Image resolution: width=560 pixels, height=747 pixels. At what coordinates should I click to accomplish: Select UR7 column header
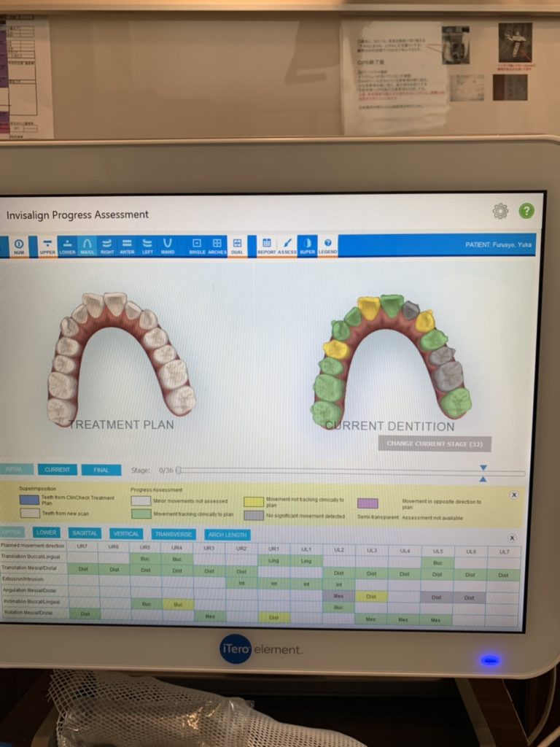tap(82, 546)
